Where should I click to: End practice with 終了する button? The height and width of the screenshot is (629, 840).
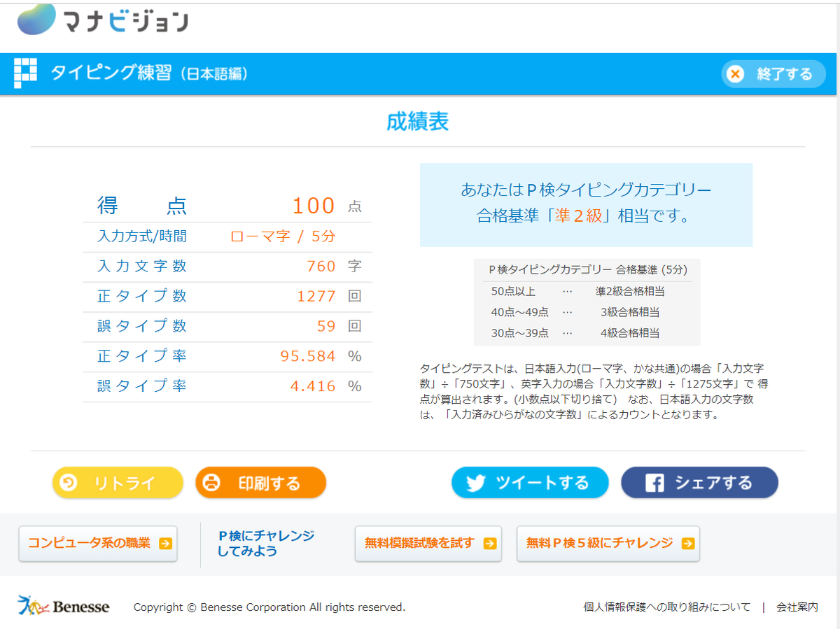coord(773,73)
